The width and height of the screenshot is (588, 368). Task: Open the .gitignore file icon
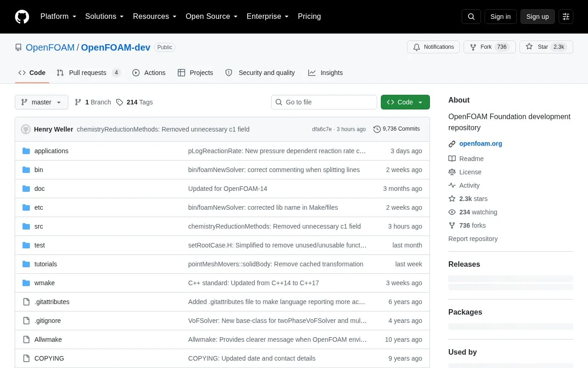[26, 321]
